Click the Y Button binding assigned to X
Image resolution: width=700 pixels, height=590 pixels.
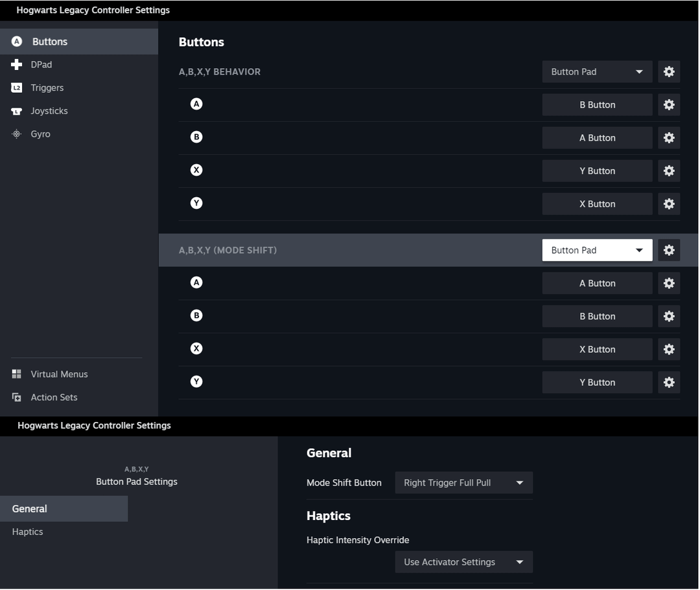[x=596, y=171]
